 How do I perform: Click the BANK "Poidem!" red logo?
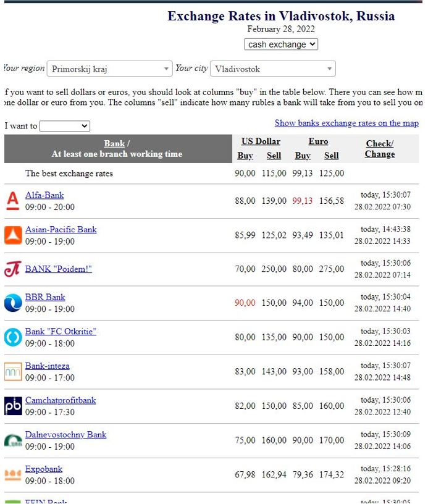tap(13, 269)
